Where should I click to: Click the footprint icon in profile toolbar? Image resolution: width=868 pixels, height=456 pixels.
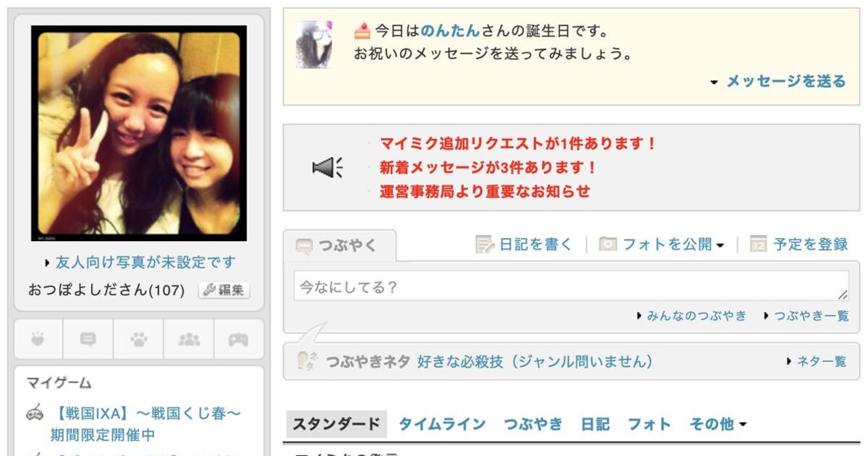click(x=38, y=339)
